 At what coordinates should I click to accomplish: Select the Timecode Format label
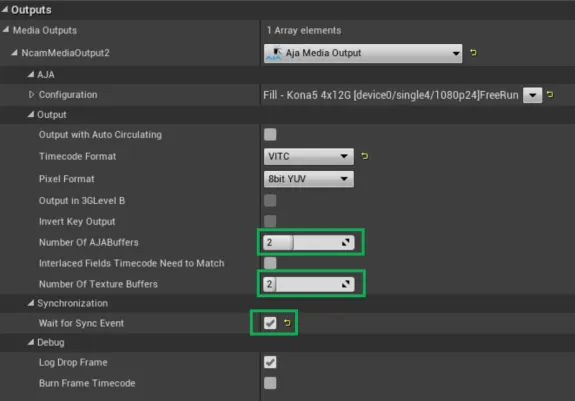click(77, 157)
